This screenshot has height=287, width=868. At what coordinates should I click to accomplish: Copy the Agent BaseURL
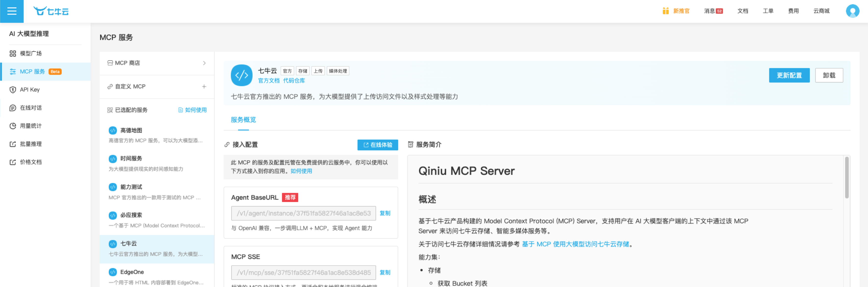(x=385, y=213)
